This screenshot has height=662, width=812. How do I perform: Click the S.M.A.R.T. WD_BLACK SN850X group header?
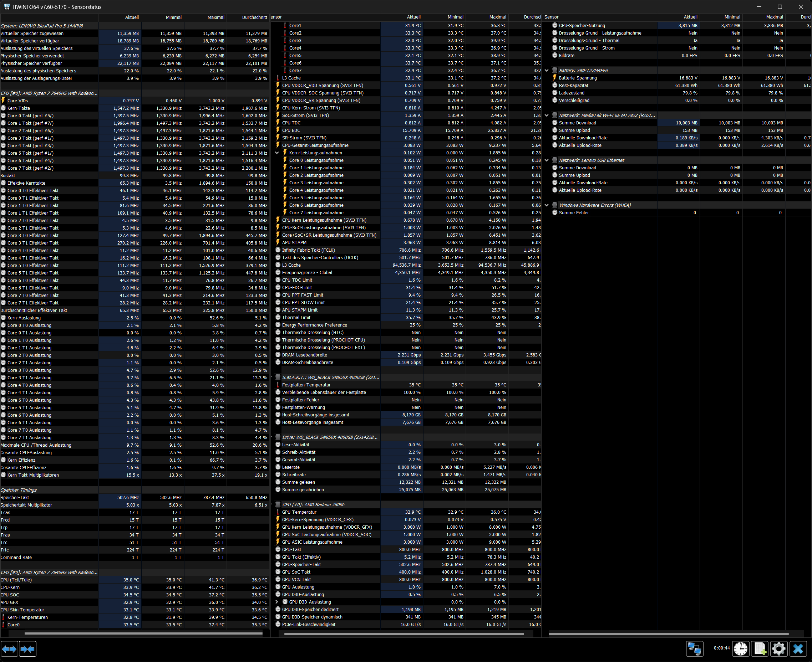click(330, 378)
